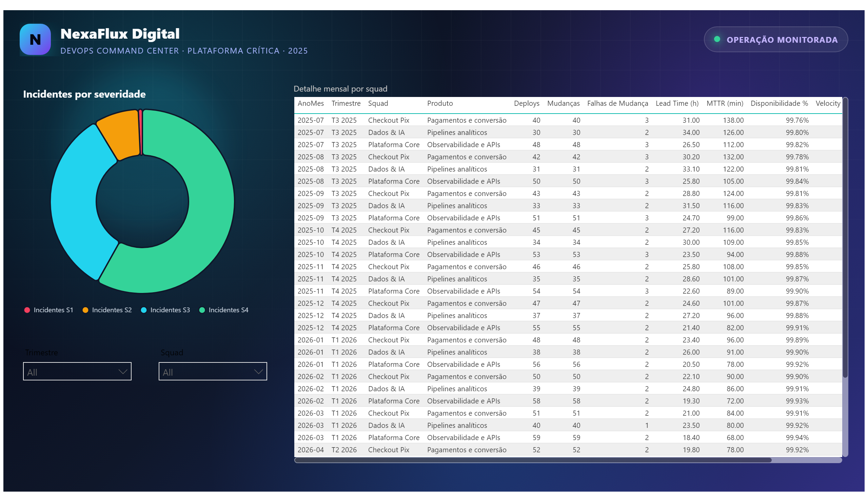Click Lead Time value 20.50
Viewport: 868px width, 495px height.
(x=691, y=365)
